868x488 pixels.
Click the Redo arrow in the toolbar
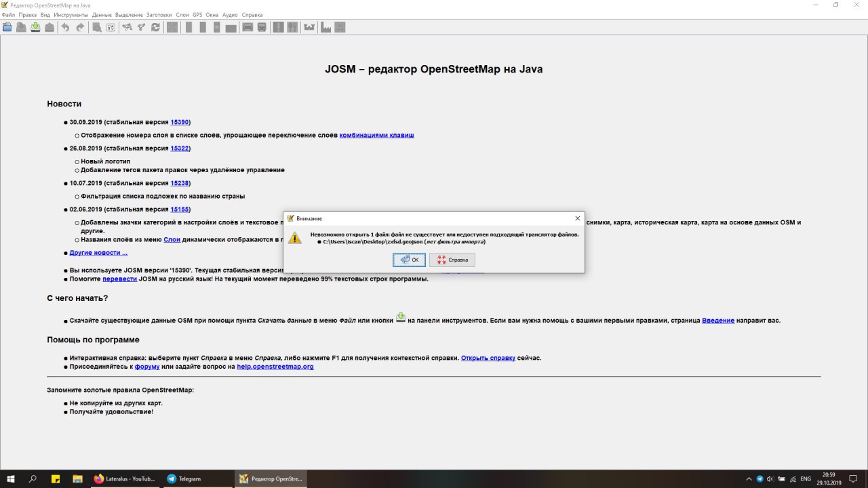[x=80, y=27]
